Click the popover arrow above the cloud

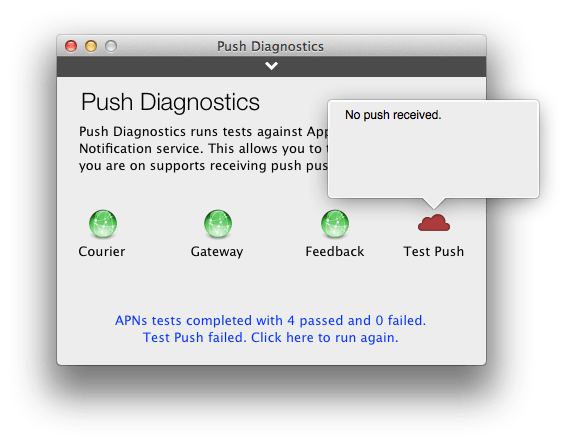point(434,203)
